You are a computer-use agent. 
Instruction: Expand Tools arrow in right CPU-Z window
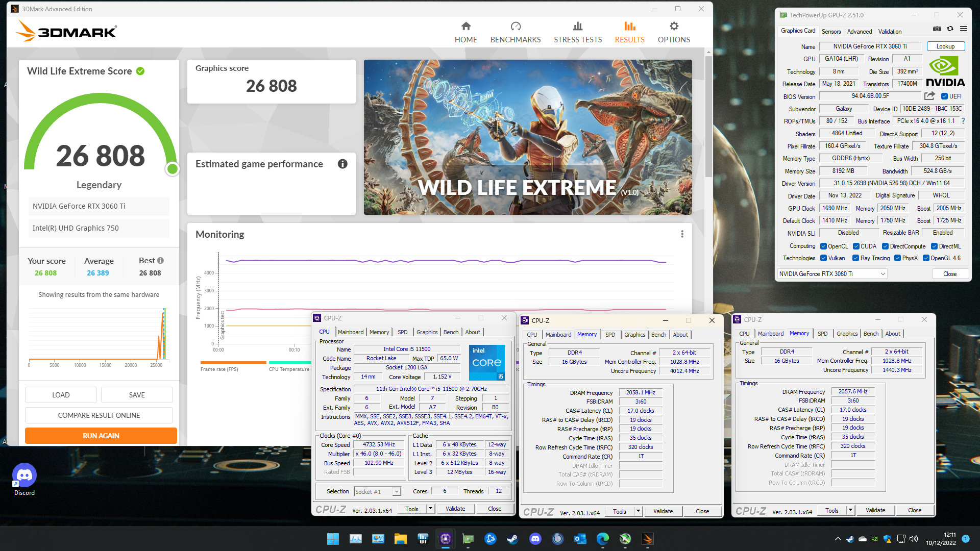[850, 510]
